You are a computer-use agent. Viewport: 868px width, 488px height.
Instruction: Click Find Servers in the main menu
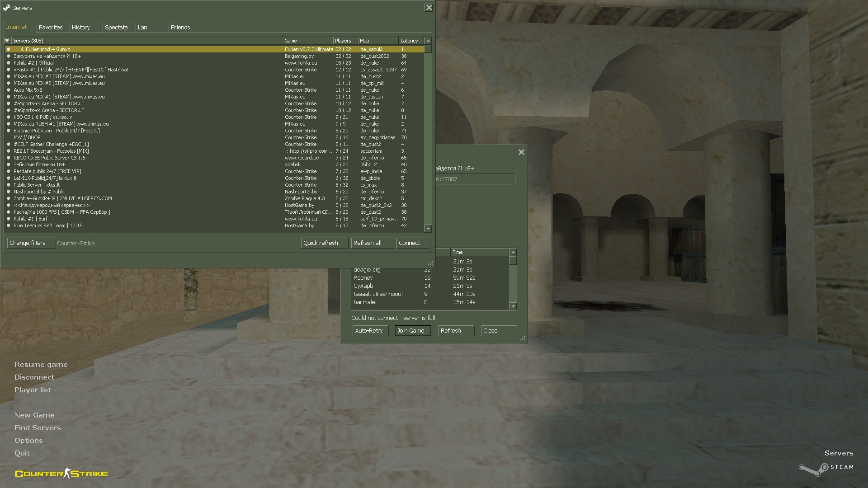click(38, 428)
